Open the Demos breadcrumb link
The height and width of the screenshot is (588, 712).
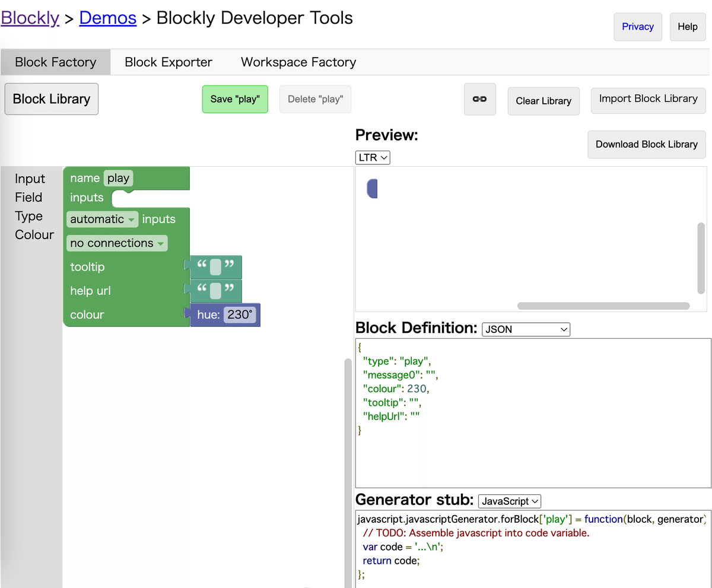pyautogui.click(x=107, y=18)
